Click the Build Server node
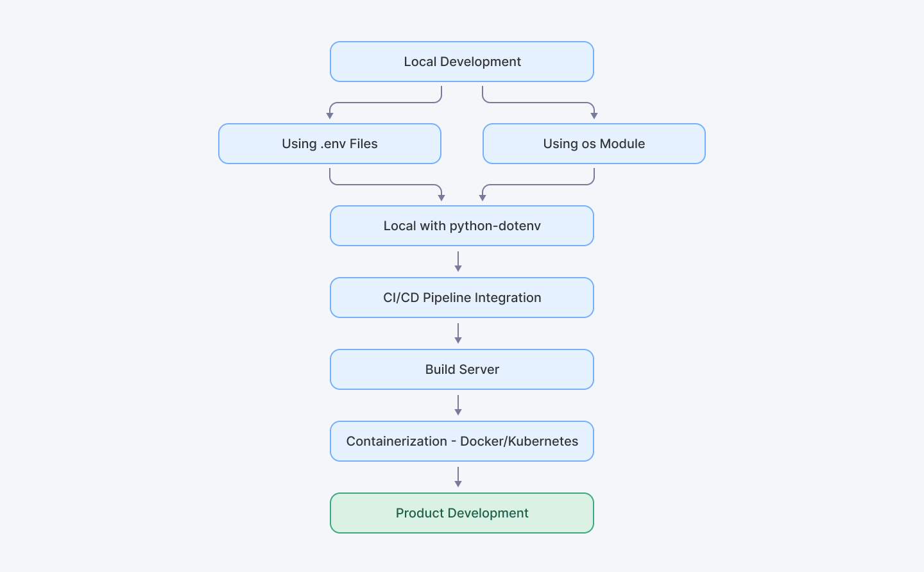This screenshot has width=924, height=572. [x=462, y=369]
